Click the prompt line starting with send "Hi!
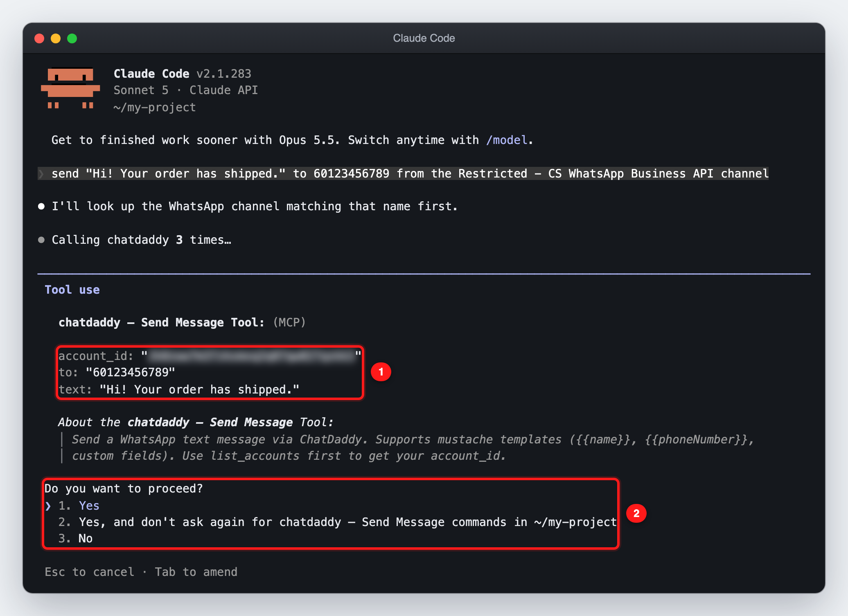The height and width of the screenshot is (616, 848). (403, 173)
